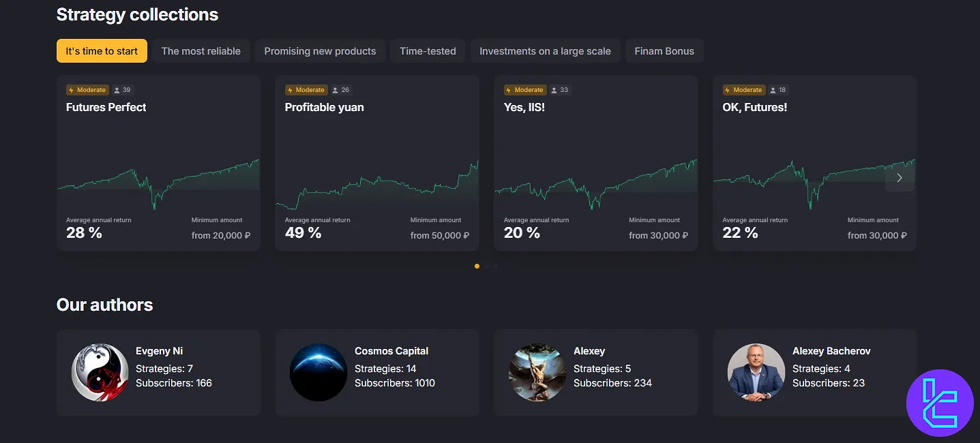Click the lightning icon on OK, Futures! risk badge
980x443 pixels.
(727, 89)
